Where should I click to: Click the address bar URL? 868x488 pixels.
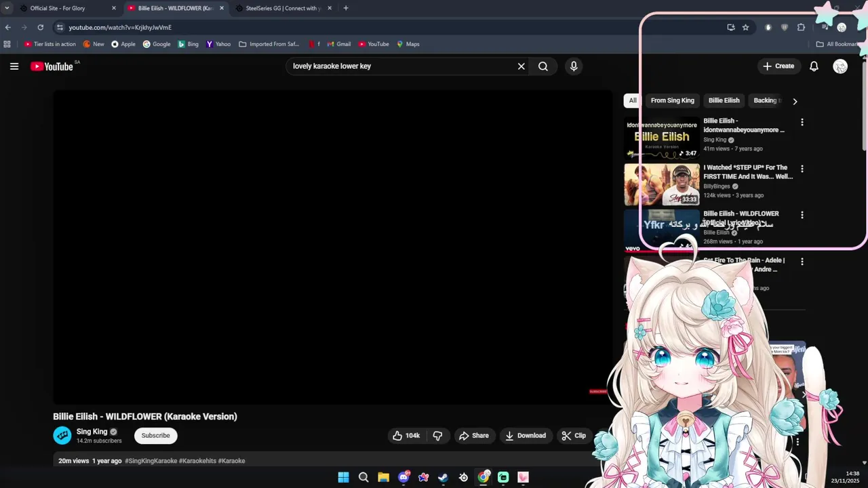pyautogui.click(x=120, y=28)
